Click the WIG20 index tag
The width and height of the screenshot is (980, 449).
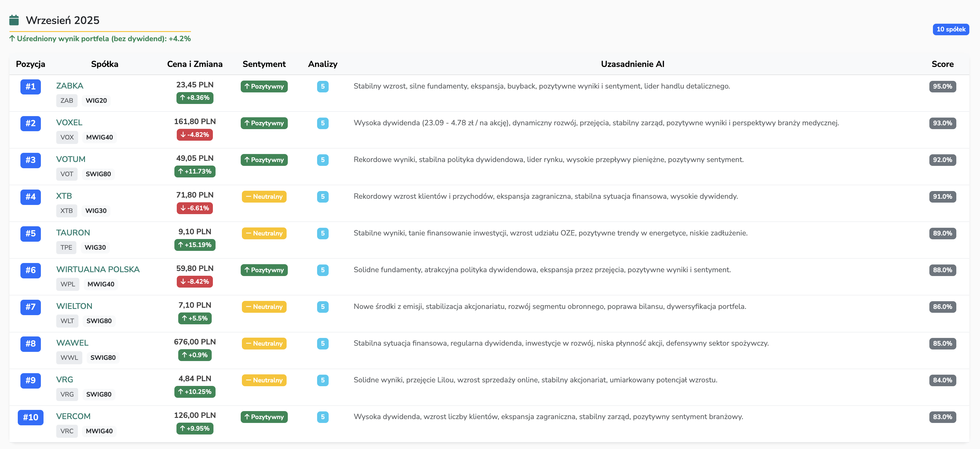click(x=96, y=100)
